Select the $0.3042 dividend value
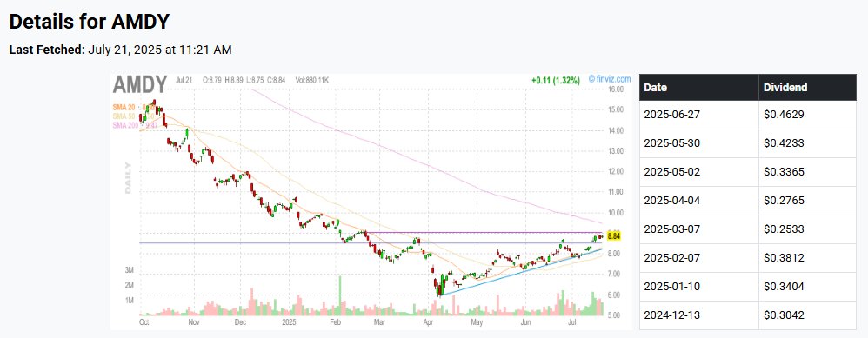This screenshot has width=868, height=338. pyautogui.click(x=784, y=315)
